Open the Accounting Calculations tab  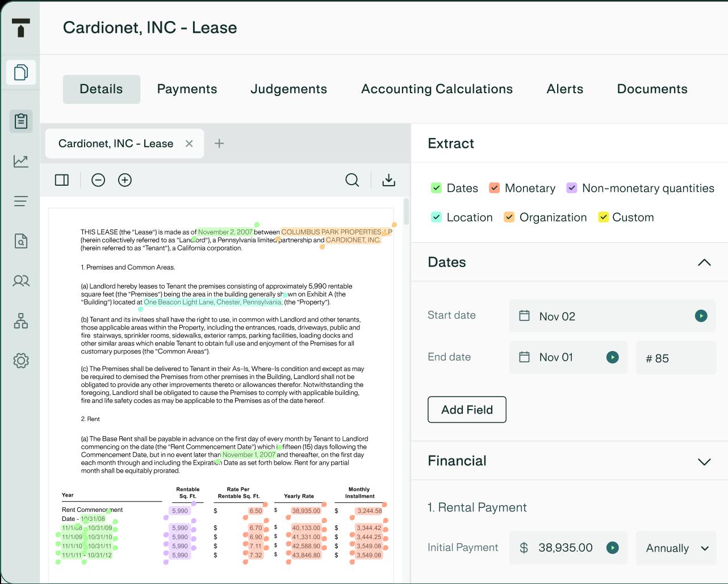[x=437, y=89]
